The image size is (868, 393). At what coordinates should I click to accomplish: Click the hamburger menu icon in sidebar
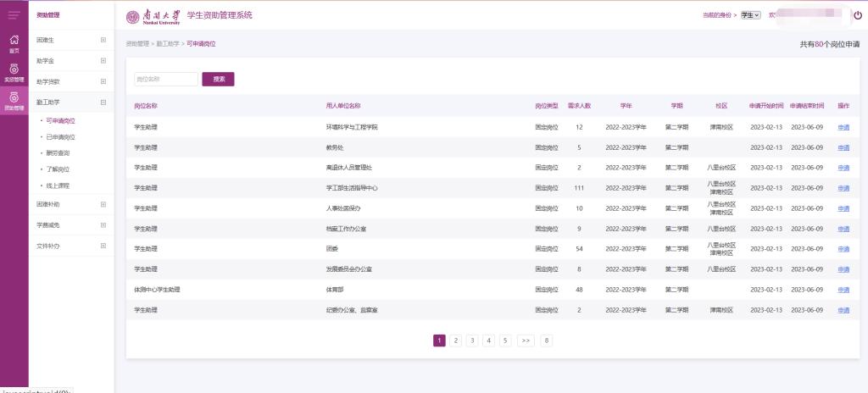pyautogui.click(x=14, y=15)
